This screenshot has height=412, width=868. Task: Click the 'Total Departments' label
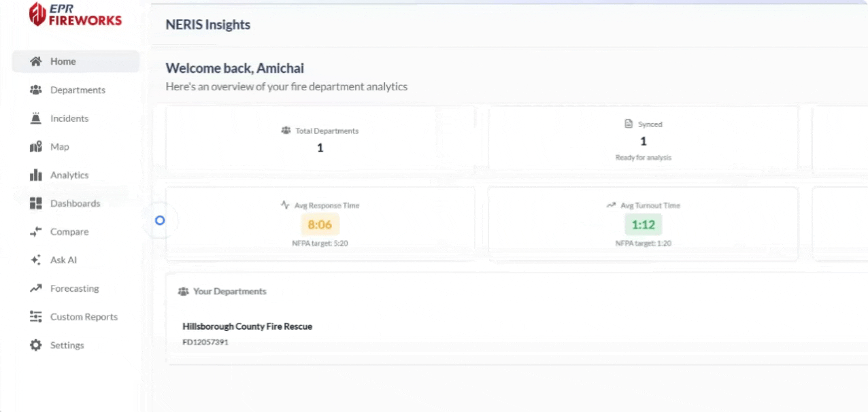pyautogui.click(x=327, y=131)
